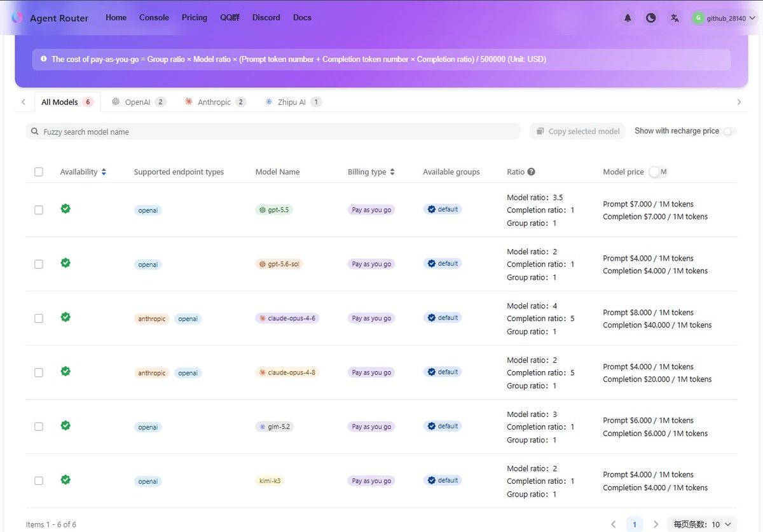Open the Discord nav link

[266, 17]
